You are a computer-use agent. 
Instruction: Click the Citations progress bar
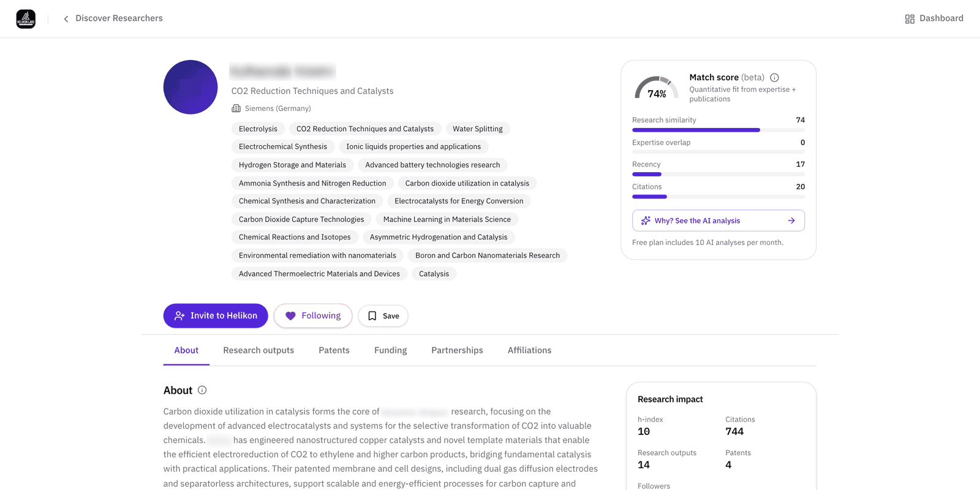point(718,197)
